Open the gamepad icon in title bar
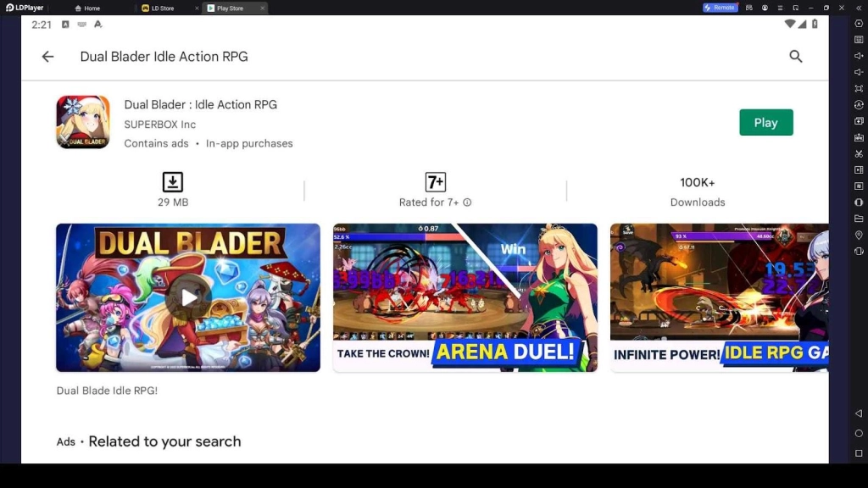This screenshot has width=868, height=488. pyautogui.click(x=749, y=8)
